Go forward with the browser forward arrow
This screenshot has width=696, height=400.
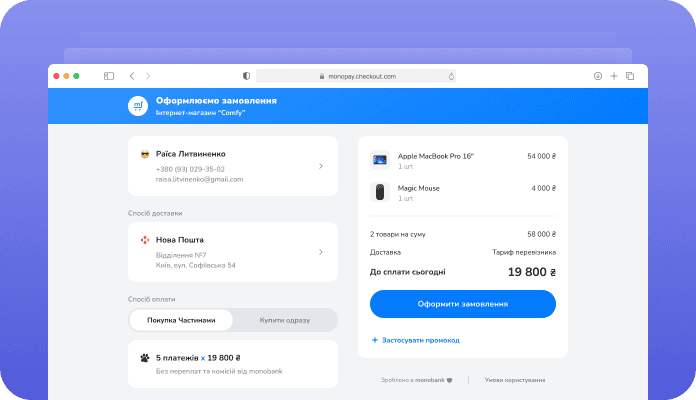point(148,76)
